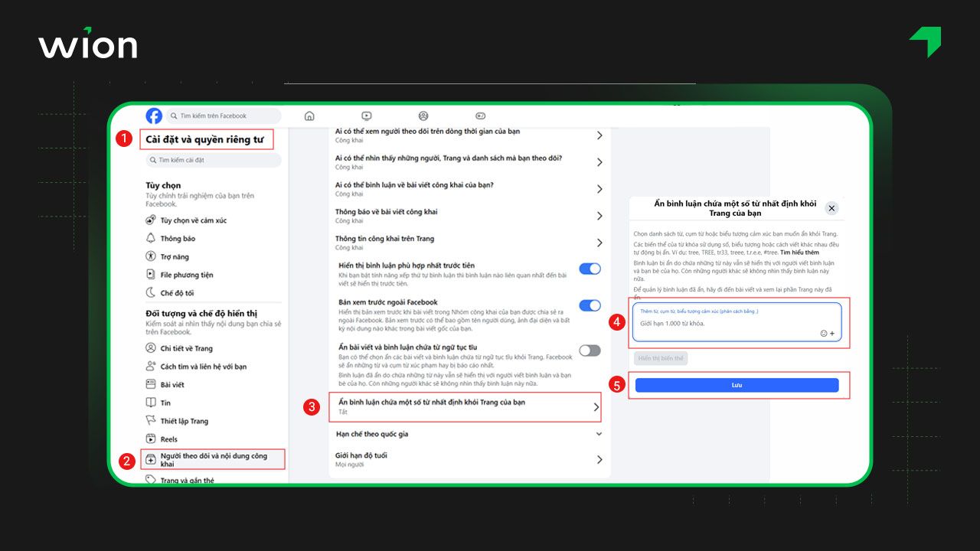Open the Tìm hiểu thêm link
The height and width of the screenshot is (551, 980).
[x=799, y=253]
